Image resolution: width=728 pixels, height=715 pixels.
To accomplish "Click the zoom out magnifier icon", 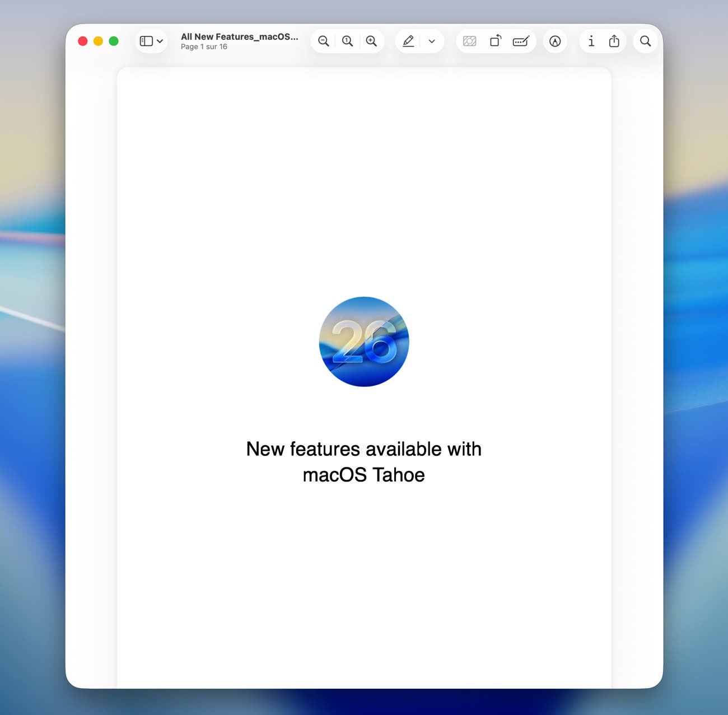I will point(323,41).
